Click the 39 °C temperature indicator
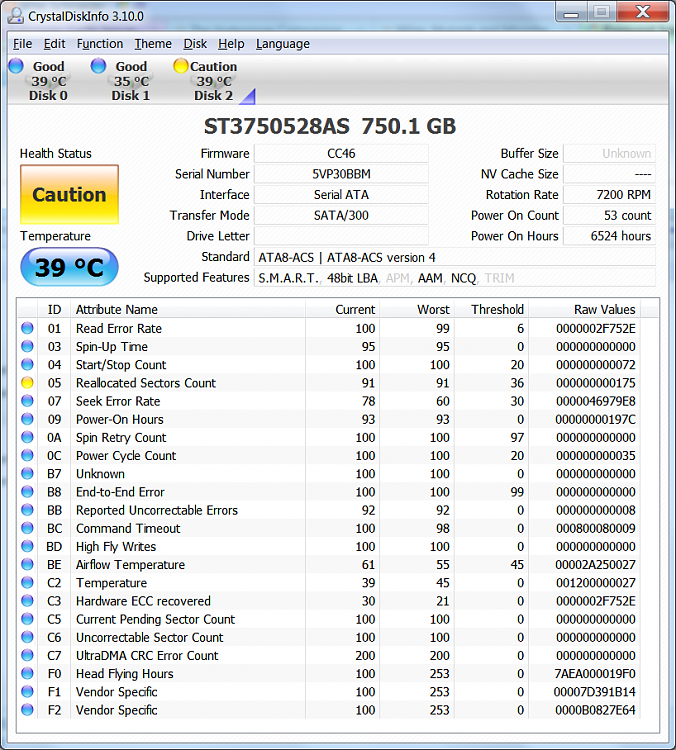Image resolution: width=676 pixels, height=750 pixels. click(x=69, y=267)
